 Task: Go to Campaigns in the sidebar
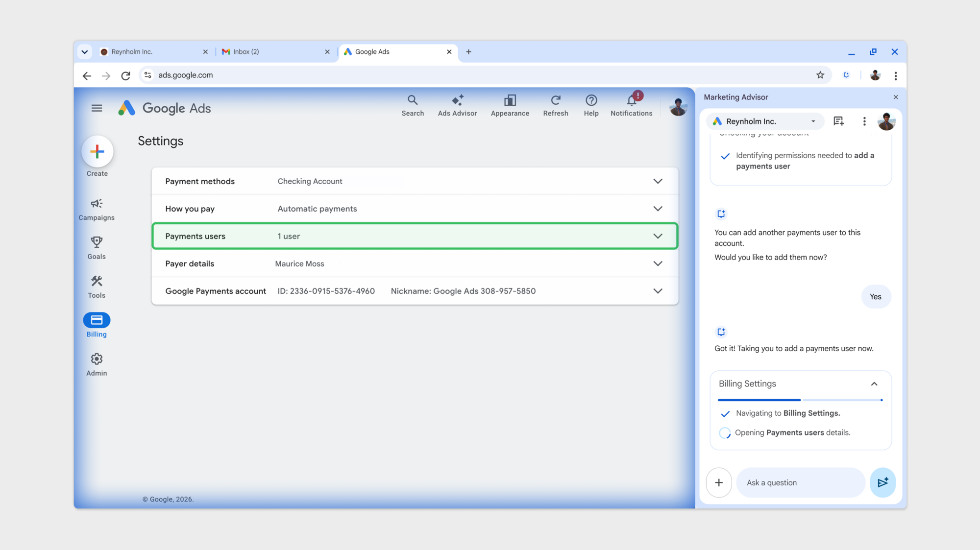pyautogui.click(x=97, y=209)
